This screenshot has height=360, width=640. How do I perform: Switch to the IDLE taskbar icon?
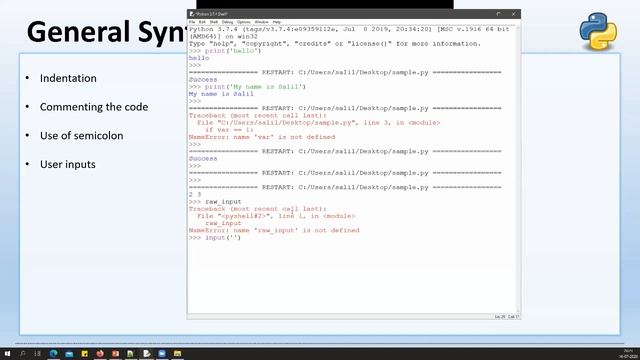pyautogui.click(x=147, y=353)
